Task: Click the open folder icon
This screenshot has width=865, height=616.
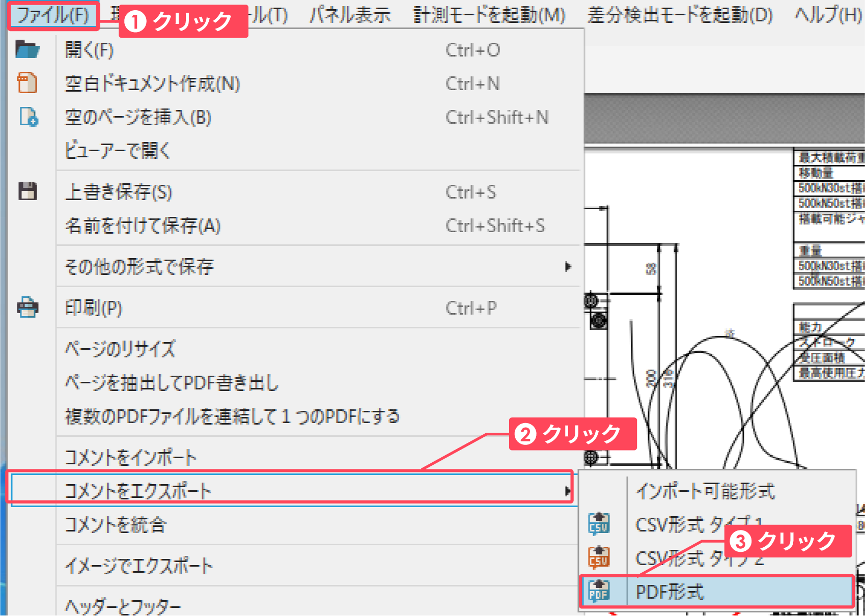Action: click(27, 49)
